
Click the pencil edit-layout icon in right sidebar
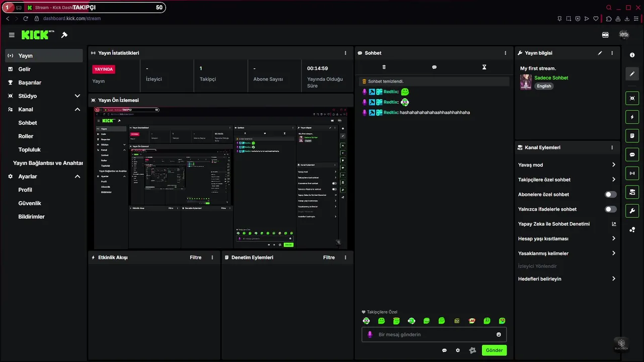click(x=632, y=74)
